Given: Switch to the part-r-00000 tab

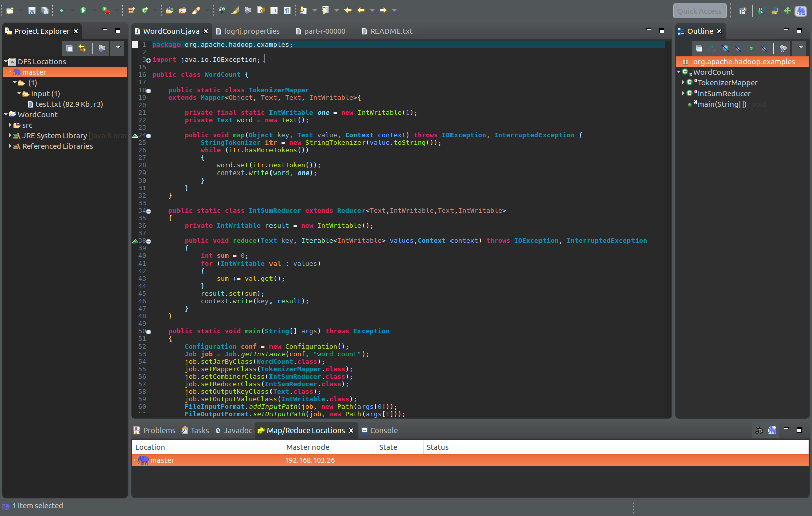Looking at the screenshot, I should click(x=321, y=31).
